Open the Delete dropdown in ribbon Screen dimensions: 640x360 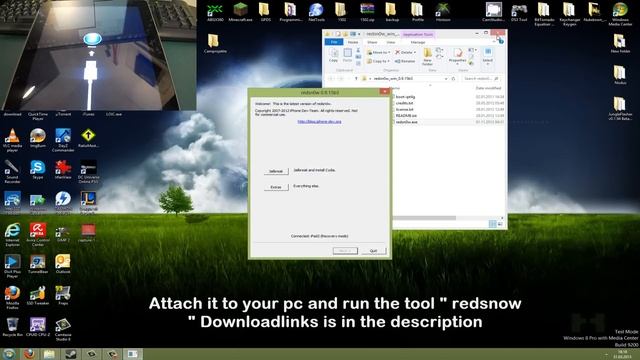(x=405, y=52)
